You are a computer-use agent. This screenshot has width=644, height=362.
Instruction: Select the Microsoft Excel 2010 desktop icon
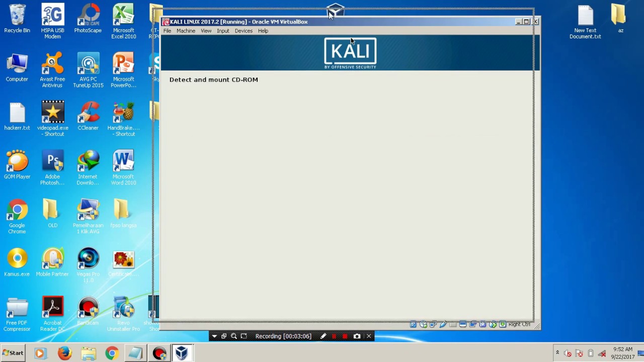[x=123, y=21]
